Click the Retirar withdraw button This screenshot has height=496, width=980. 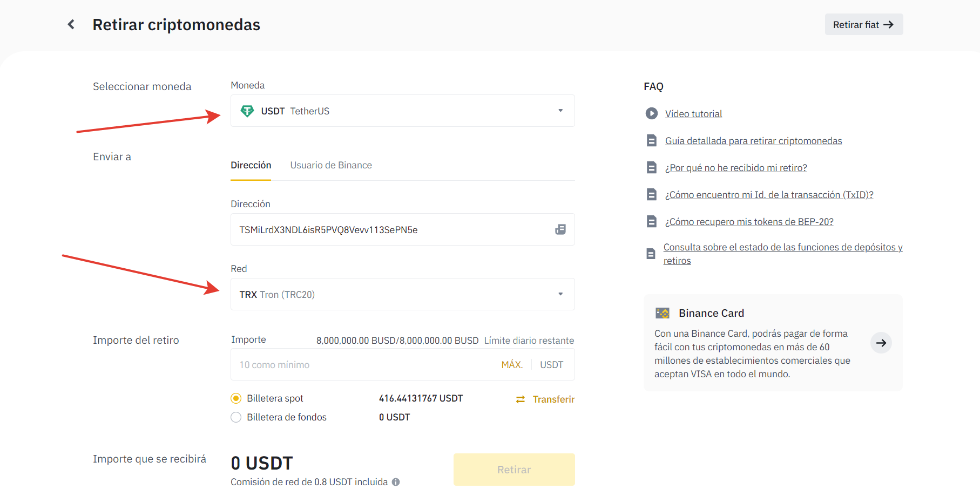[514, 470]
